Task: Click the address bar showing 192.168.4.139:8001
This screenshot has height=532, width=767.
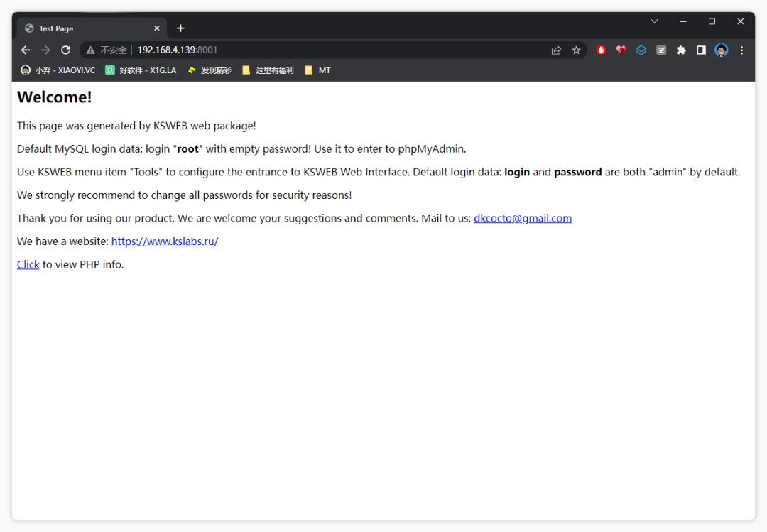Action: point(320,50)
